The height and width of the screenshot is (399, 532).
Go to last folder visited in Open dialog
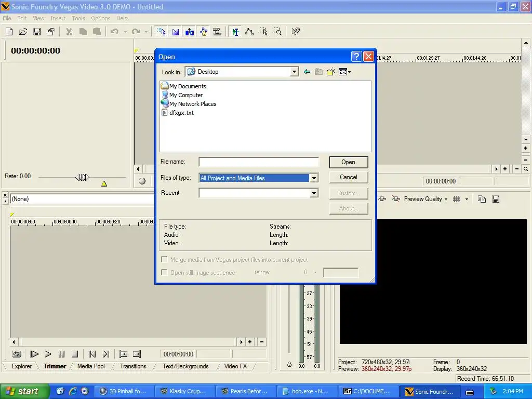[x=307, y=72]
